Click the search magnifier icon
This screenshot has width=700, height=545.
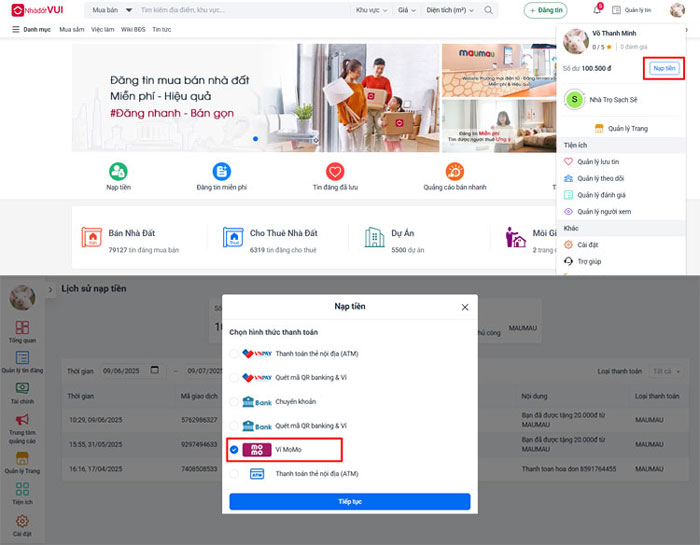[488, 10]
